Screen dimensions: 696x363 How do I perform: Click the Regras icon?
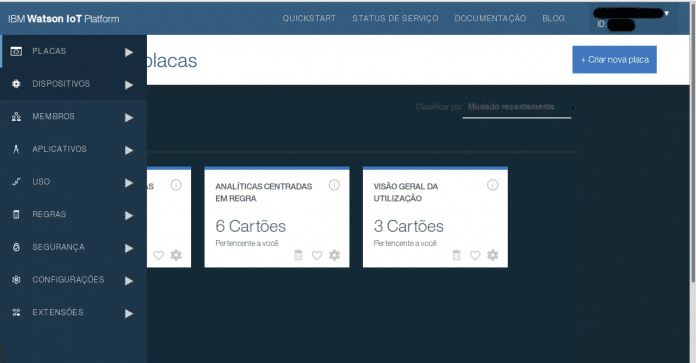(x=16, y=214)
